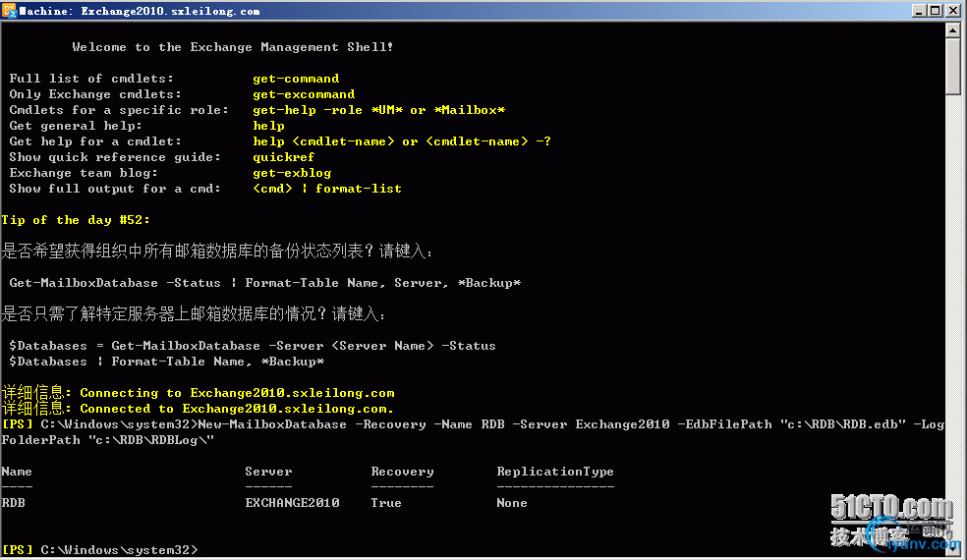Click the title text Machine: Exchange2010.sxleilong.com
The width and height of the screenshot is (967, 560).
[x=140, y=11]
